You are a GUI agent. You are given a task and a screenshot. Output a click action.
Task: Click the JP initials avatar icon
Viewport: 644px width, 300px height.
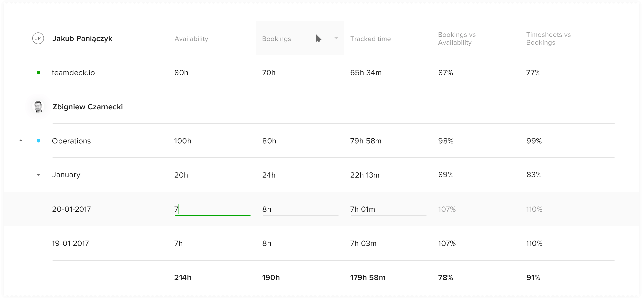38,39
